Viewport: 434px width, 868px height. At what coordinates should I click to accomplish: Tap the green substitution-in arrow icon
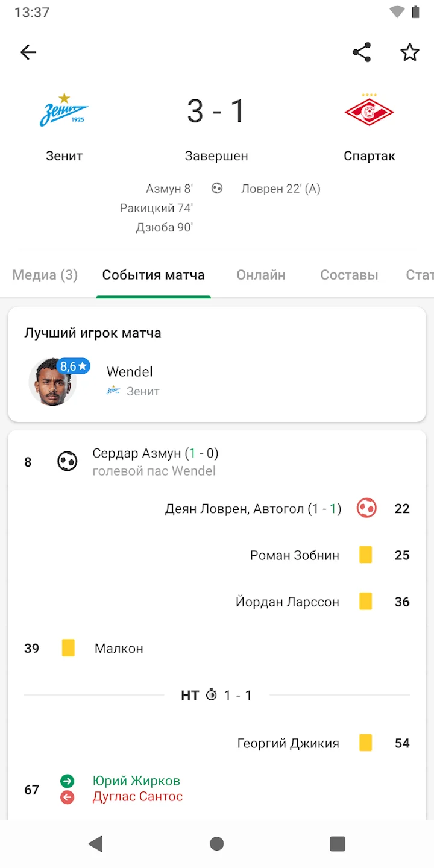68,781
